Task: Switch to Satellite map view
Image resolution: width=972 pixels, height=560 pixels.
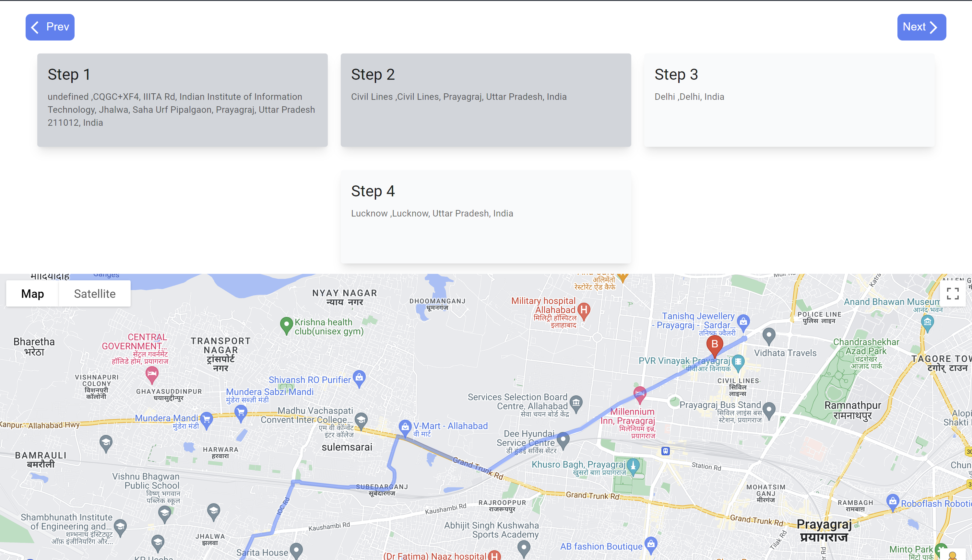Action: [x=95, y=294]
